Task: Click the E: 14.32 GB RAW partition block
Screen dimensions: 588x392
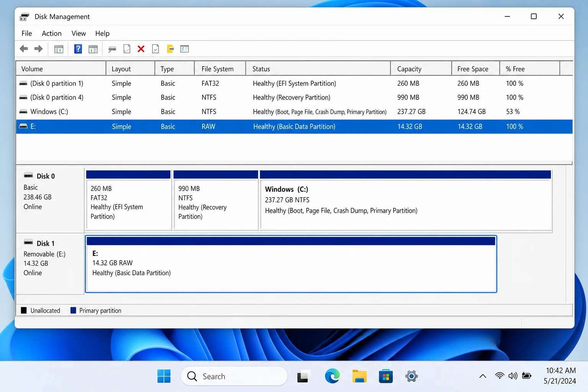Action: 291,264
